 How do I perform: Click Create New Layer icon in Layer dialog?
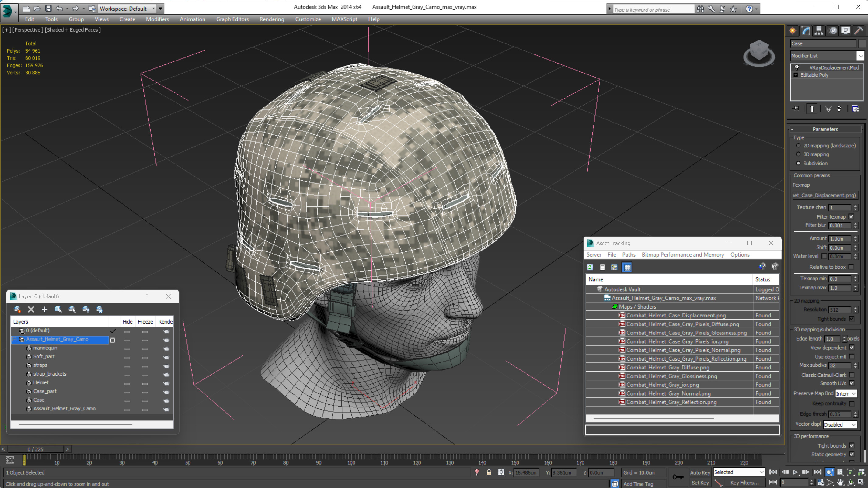click(17, 309)
